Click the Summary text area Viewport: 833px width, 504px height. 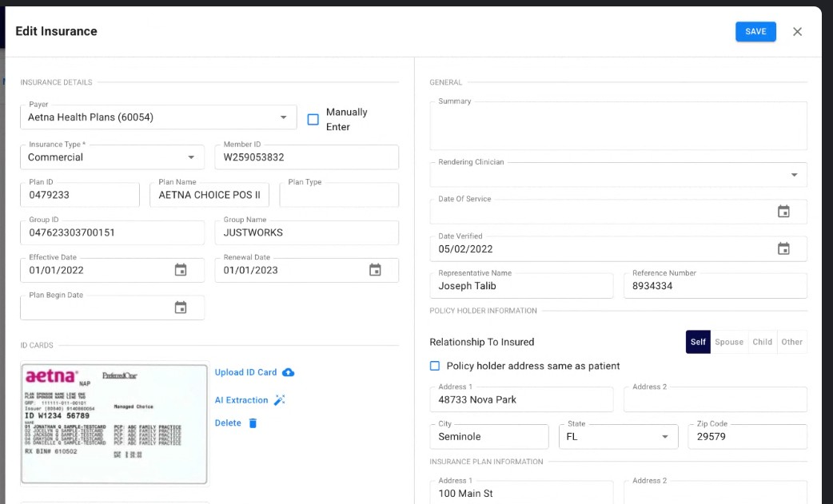point(619,125)
